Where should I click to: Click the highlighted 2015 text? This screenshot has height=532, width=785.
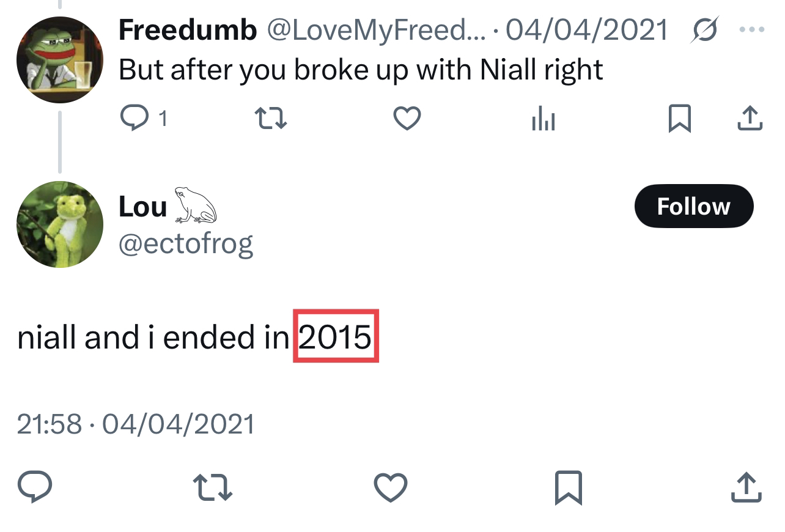pyautogui.click(x=336, y=336)
